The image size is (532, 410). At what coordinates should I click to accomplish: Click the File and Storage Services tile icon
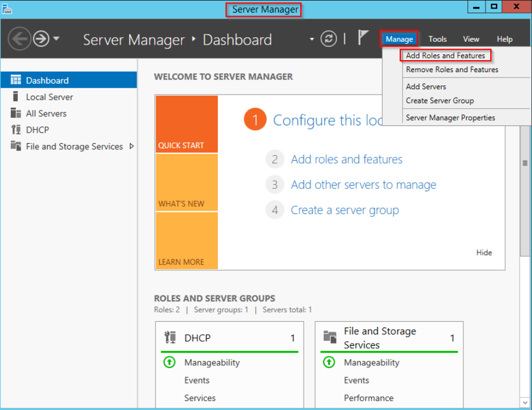(x=330, y=337)
